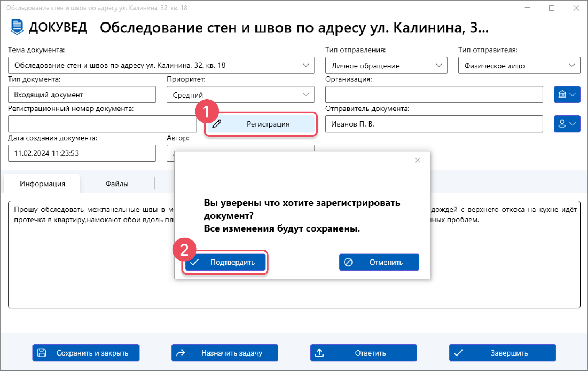Click the Регистрация button
Viewport: 588px width, 371px height.
click(261, 124)
